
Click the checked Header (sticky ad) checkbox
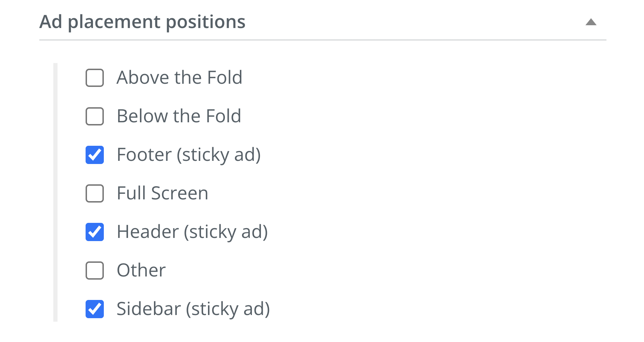click(x=94, y=232)
